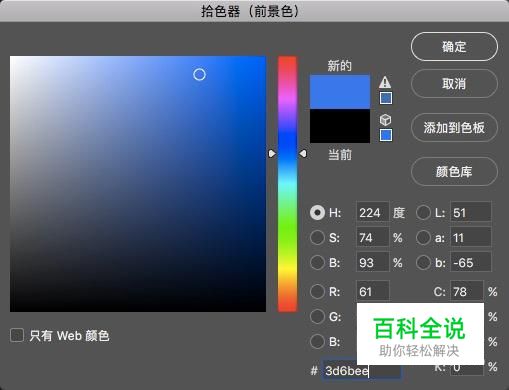Click the vertical hue spectrum slider bar
The width and height of the screenshot is (509, 390).
pos(287,184)
